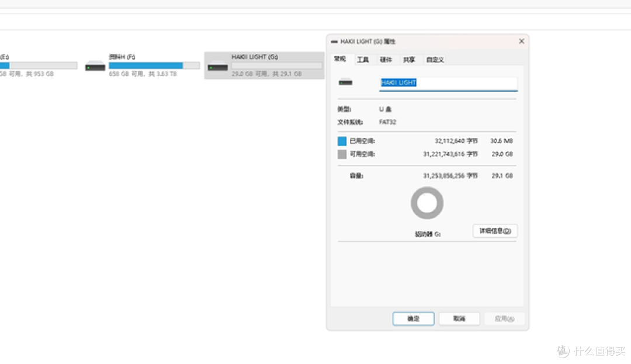631x364 pixels.
Task: Click the '可用空间:' label
Action: (x=362, y=154)
